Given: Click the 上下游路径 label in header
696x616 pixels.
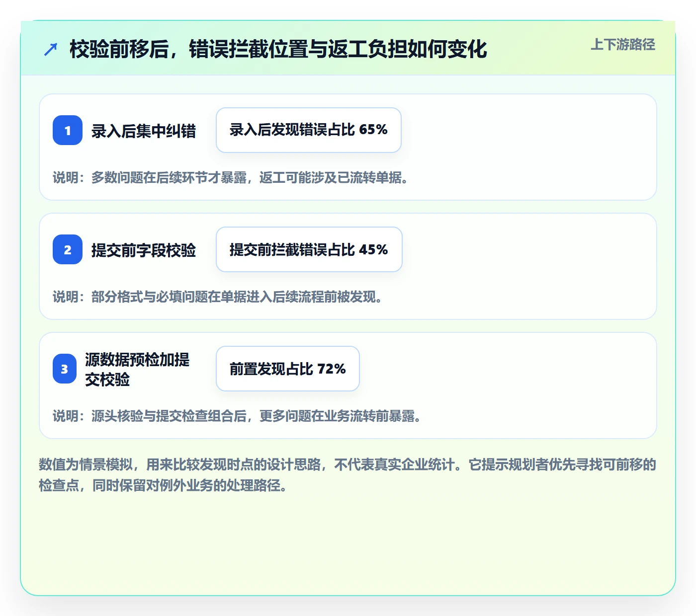Looking at the screenshot, I should coord(623,45).
